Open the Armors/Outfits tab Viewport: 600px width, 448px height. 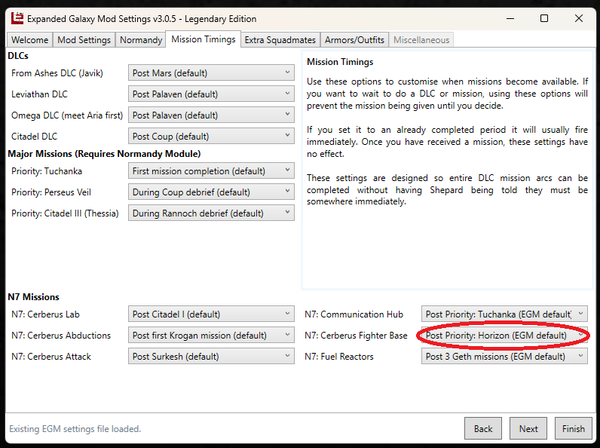point(356,40)
